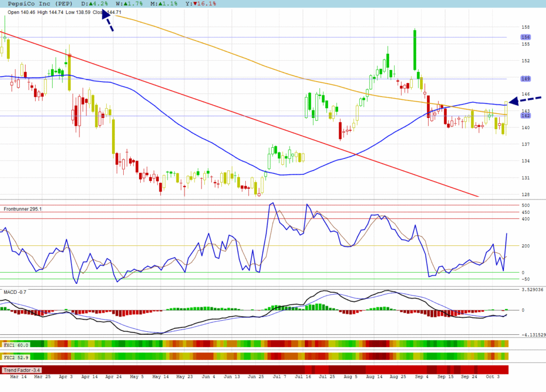
Task: Select the highlighted 149 price level label
Action: (525, 78)
